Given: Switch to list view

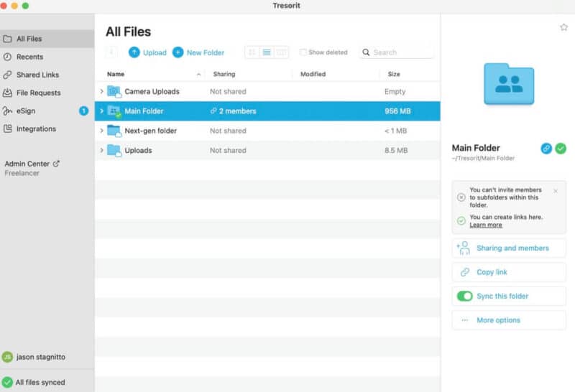Looking at the screenshot, I should 267,52.
